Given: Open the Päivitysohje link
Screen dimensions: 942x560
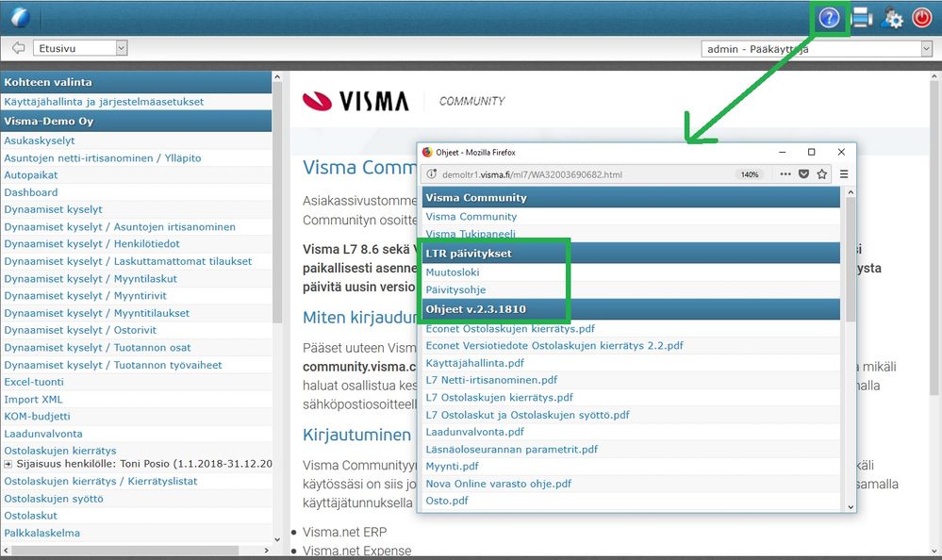Looking at the screenshot, I should click(455, 289).
